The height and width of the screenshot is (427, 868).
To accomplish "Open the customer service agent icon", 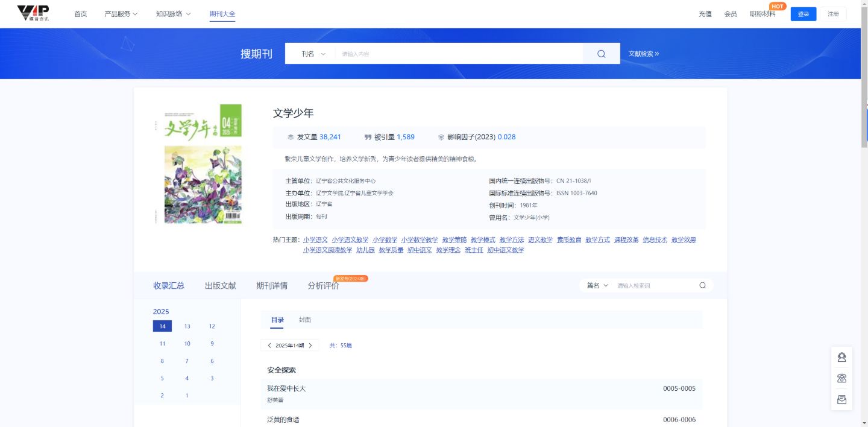I will pos(841,358).
